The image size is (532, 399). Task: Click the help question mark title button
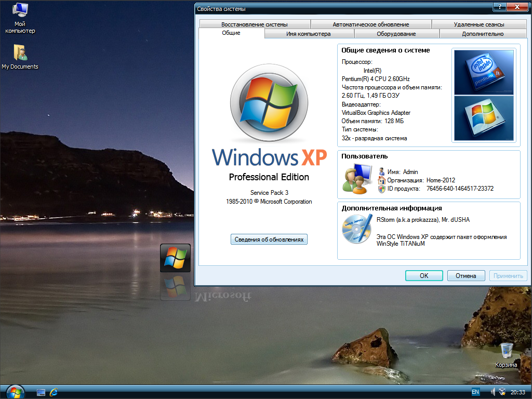coord(499,6)
